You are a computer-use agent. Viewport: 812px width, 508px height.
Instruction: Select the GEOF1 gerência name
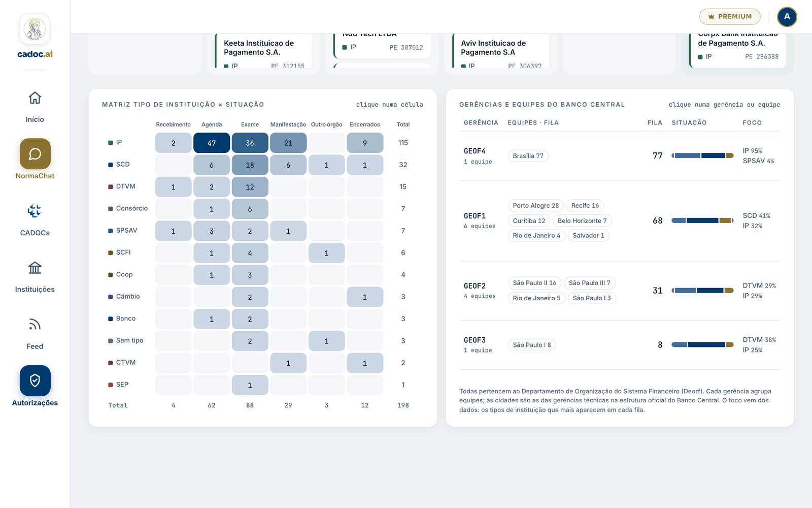[x=475, y=216]
